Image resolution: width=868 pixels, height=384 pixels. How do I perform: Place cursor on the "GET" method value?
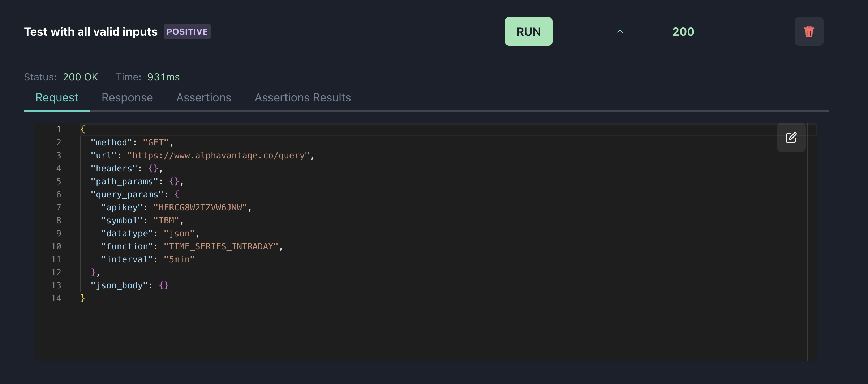pos(156,143)
